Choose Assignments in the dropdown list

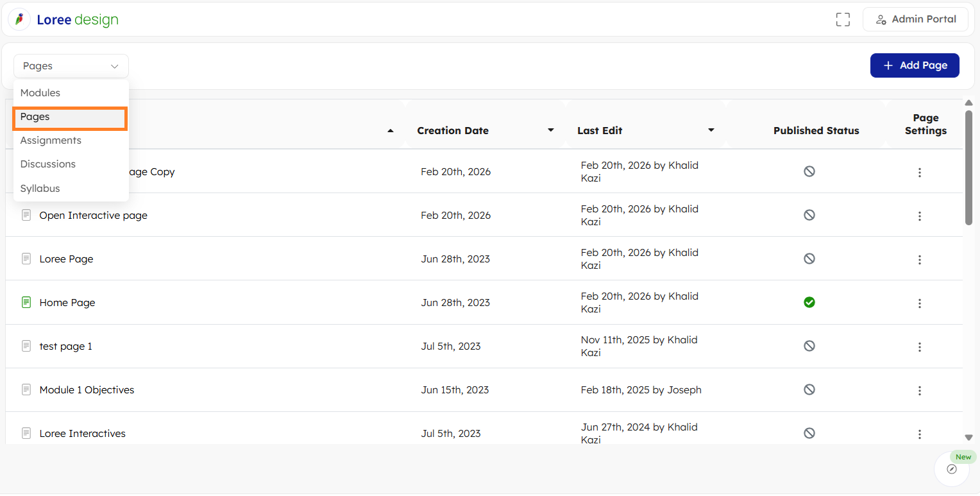pyautogui.click(x=51, y=141)
